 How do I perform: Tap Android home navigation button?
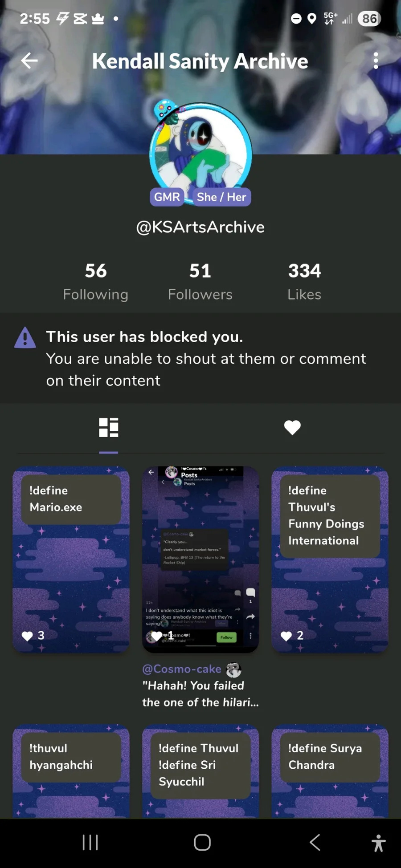(202, 842)
